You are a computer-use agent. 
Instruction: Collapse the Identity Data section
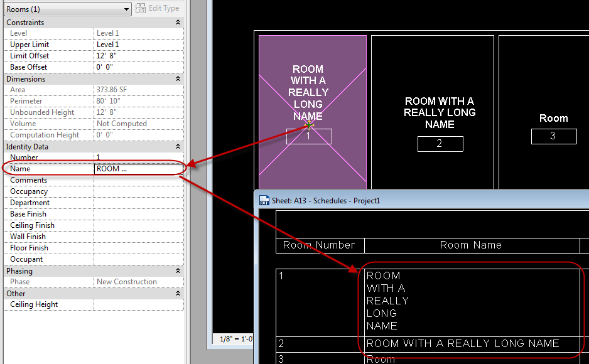point(178,146)
